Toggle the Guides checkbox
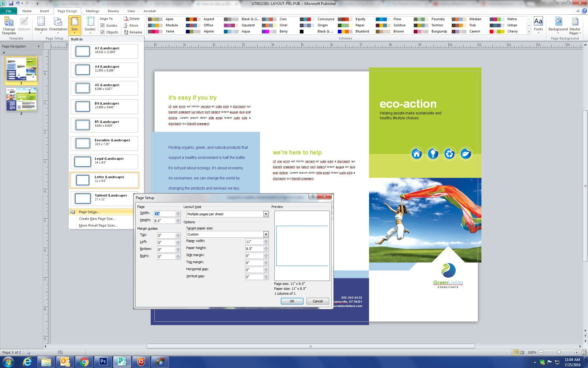588x368 pixels. pyautogui.click(x=103, y=25)
